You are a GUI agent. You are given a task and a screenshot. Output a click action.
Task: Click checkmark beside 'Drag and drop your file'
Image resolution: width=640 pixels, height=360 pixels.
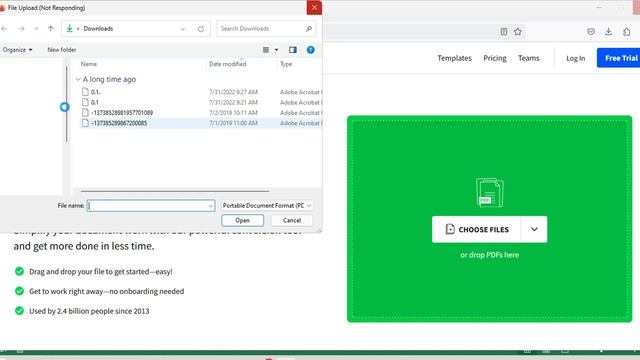click(x=19, y=271)
